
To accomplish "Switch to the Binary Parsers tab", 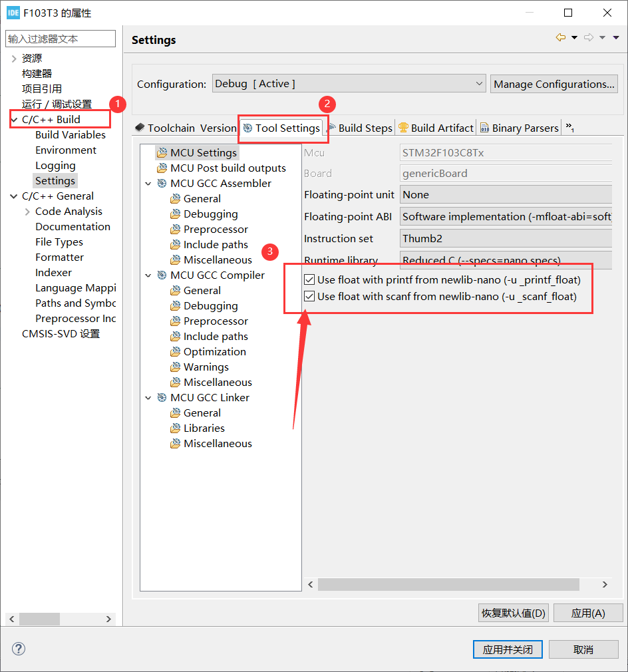I will (x=523, y=128).
